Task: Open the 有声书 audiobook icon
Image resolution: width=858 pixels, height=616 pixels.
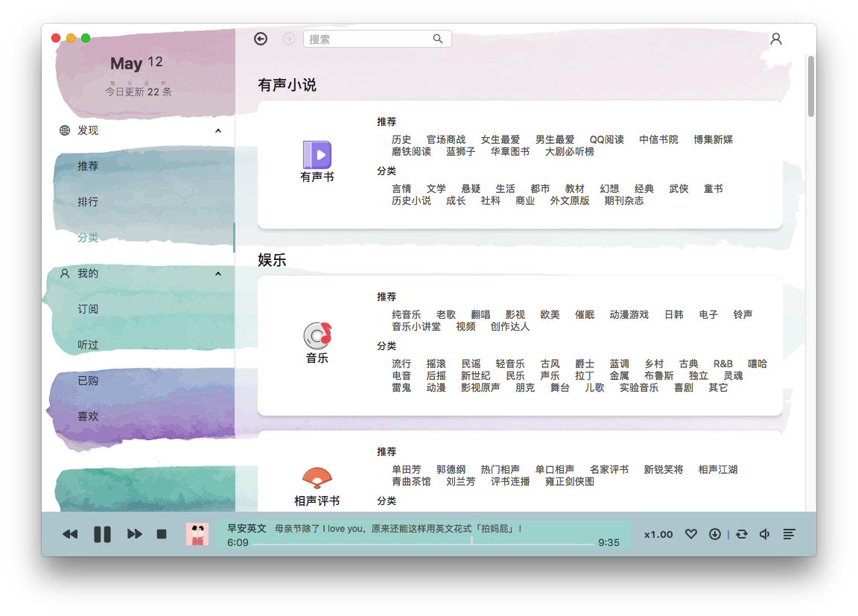Action: [x=317, y=154]
